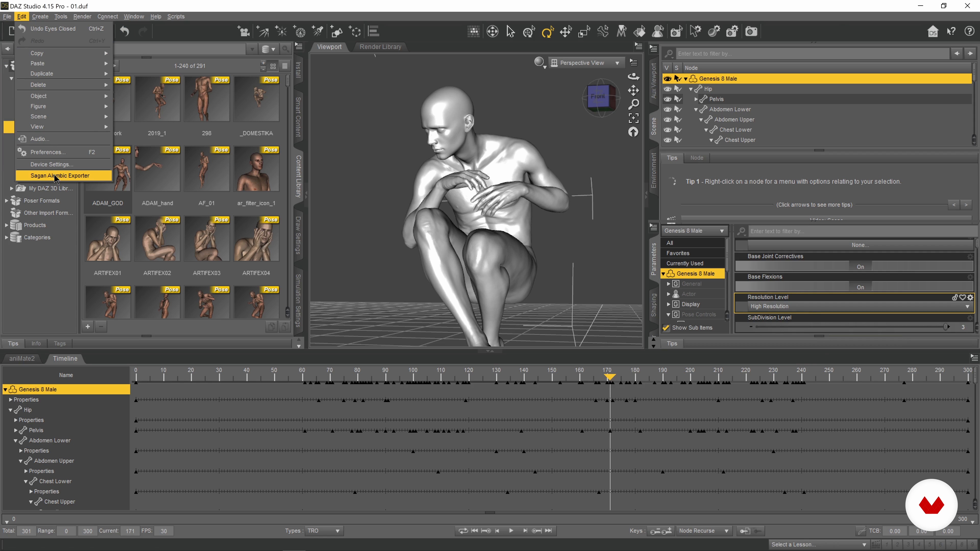Click the viewport Reset Camera icon

pos(633,132)
